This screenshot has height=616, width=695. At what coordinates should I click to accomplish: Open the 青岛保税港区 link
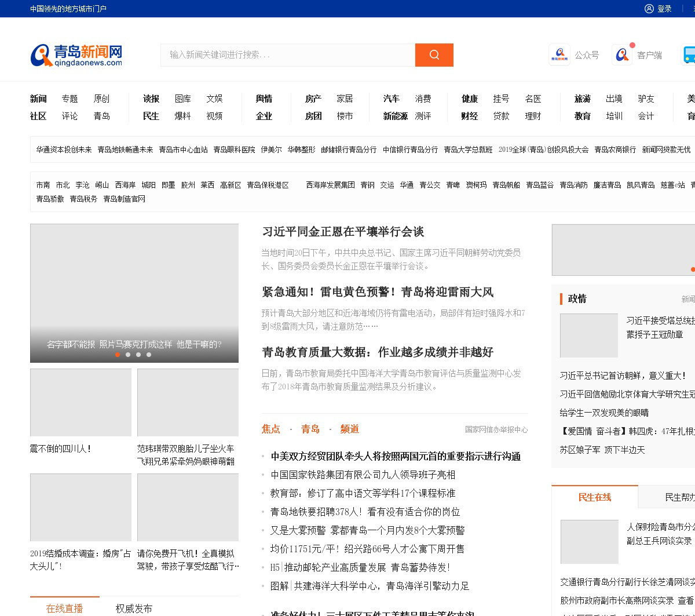[268, 185]
